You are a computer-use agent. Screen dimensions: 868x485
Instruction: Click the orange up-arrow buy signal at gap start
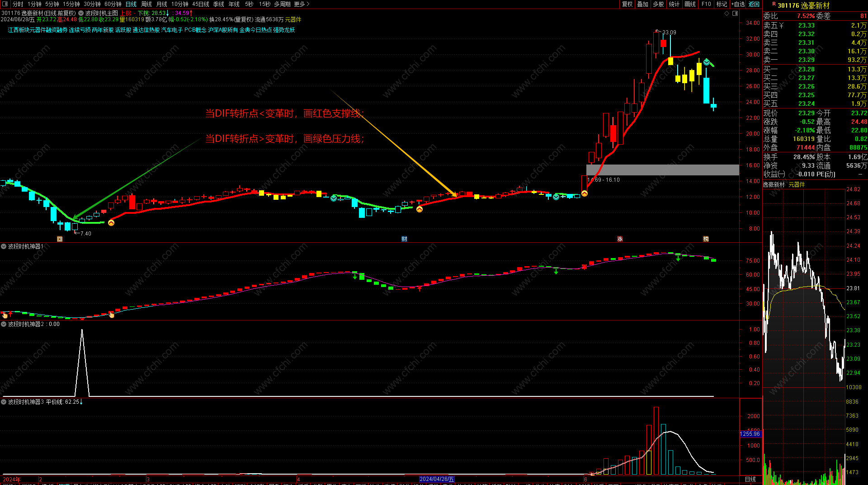[x=585, y=193]
